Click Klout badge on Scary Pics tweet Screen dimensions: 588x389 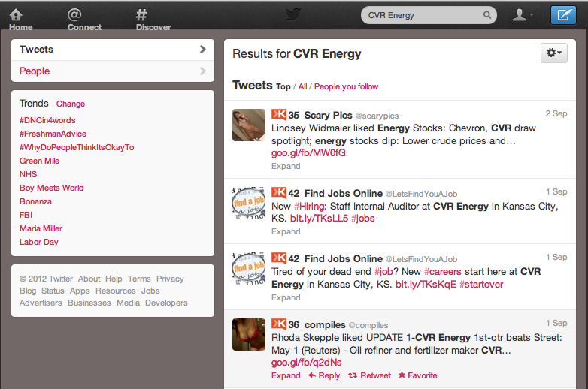279,114
